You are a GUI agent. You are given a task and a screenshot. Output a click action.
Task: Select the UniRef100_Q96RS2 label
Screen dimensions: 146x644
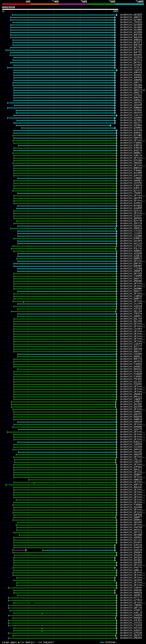coord(131,412)
